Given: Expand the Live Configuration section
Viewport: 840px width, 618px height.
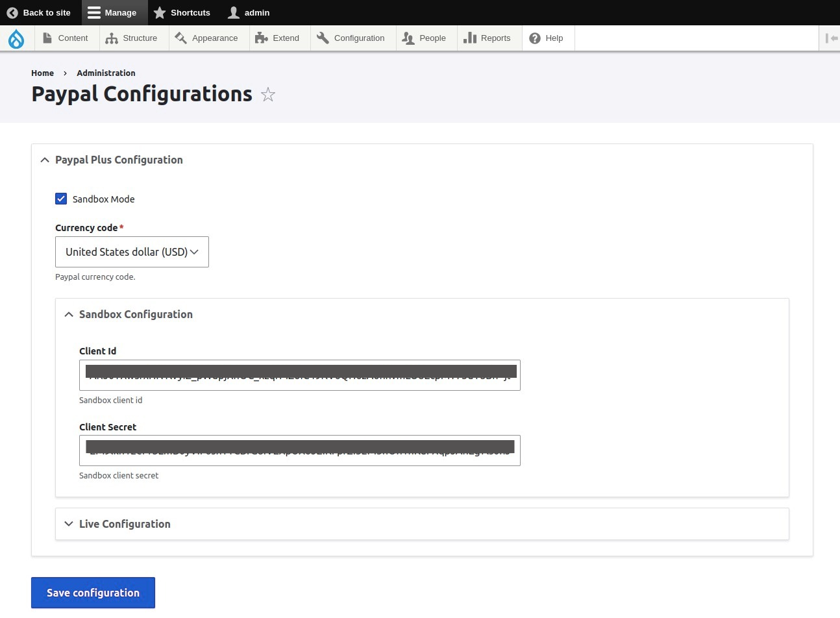Looking at the screenshot, I should click(125, 524).
